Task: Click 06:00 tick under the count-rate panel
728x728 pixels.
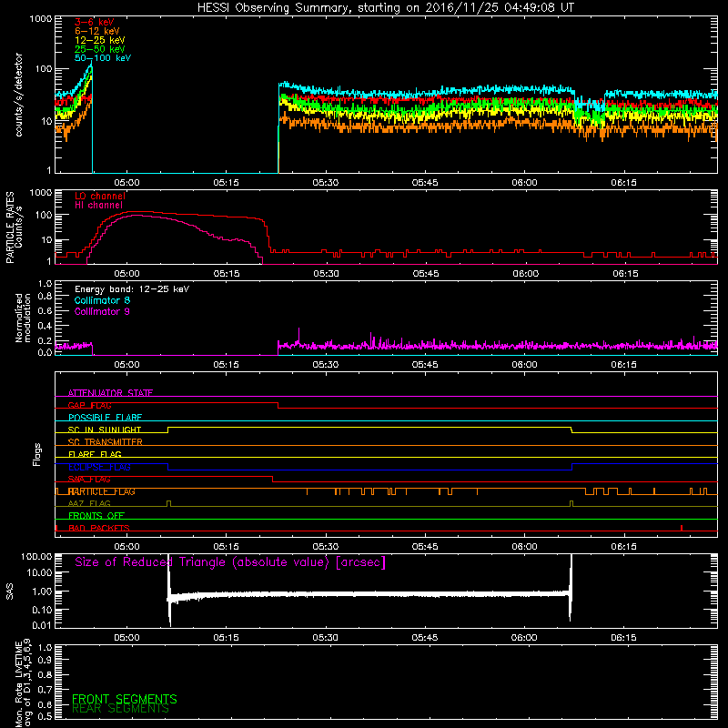Action: click(x=525, y=183)
